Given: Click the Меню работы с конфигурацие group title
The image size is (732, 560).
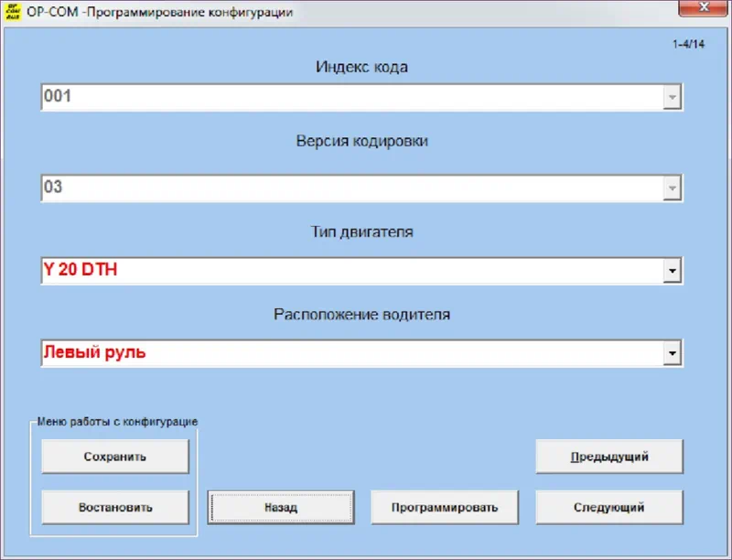Looking at the screenshot, I should pos(118,422).
